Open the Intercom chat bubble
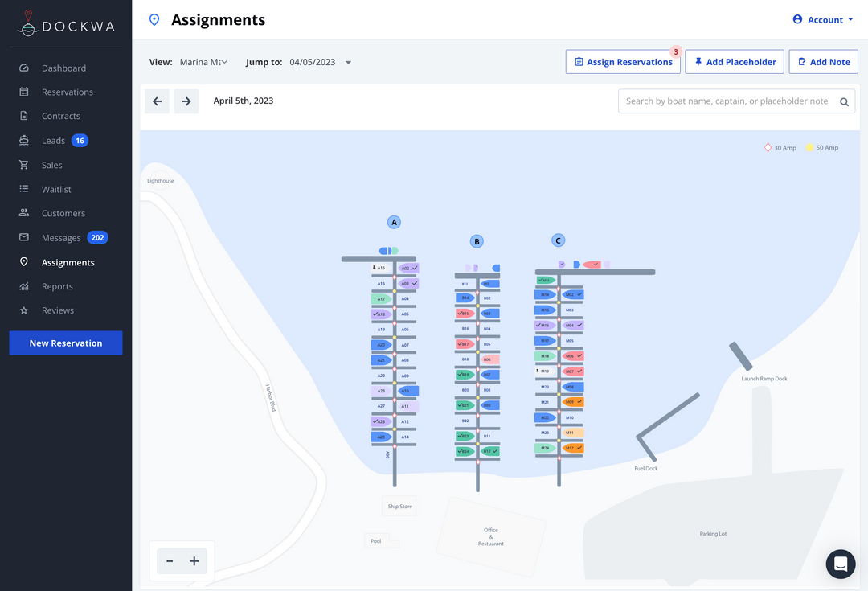Screen dimensions: 868x591 click(841, 564)
